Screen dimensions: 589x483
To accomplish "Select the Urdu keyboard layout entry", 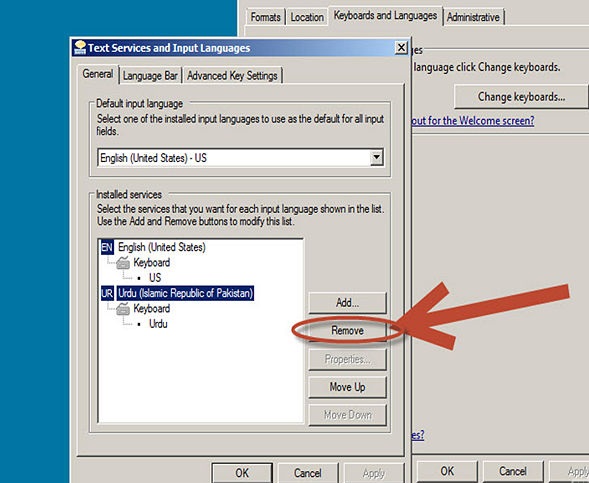I will pyautogui.click(x=158, y=324).
